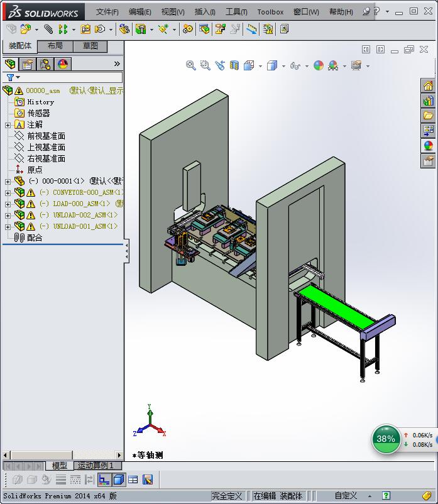
Task: Switch to the 布局 tab
Action: pyautogui.click(x=55, y=46)
